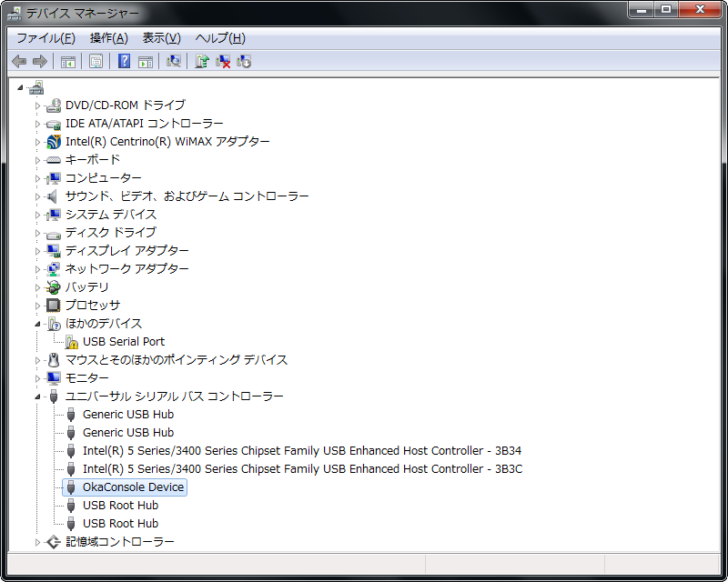Toggle the console tree pane icon
Image resolution: width=728 pixels, height=582 pixels.
[x=67, y=61]
